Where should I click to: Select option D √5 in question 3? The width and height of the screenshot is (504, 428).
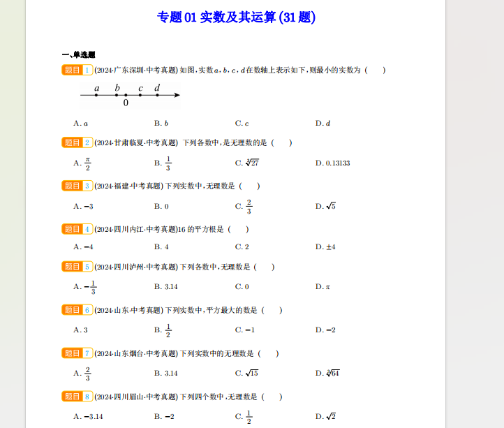(x=325, y=206)
